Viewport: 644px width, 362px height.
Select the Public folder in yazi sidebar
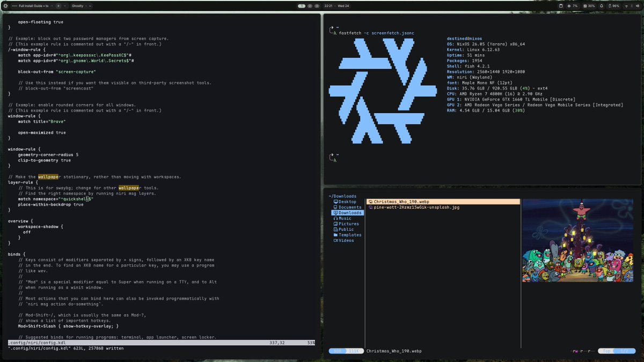pos(343,229)
